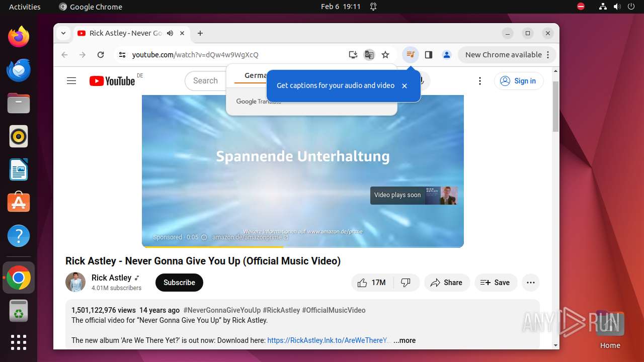Open the Google Translate icon in address bar

(369, 55)
